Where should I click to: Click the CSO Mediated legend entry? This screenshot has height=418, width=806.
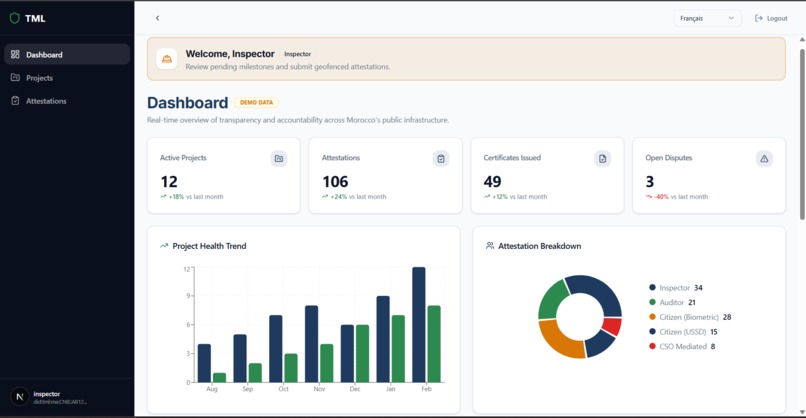pos(682,346)
